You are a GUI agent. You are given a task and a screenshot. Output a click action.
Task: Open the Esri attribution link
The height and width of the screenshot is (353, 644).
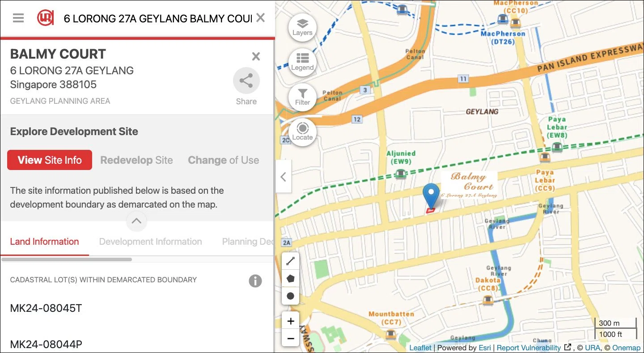point(484,348)
